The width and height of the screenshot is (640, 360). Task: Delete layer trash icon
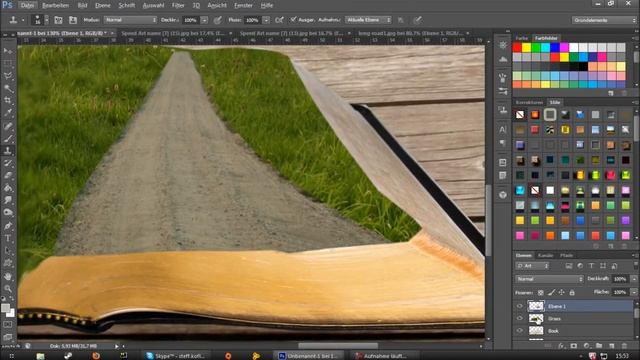[x=624, y=346]
